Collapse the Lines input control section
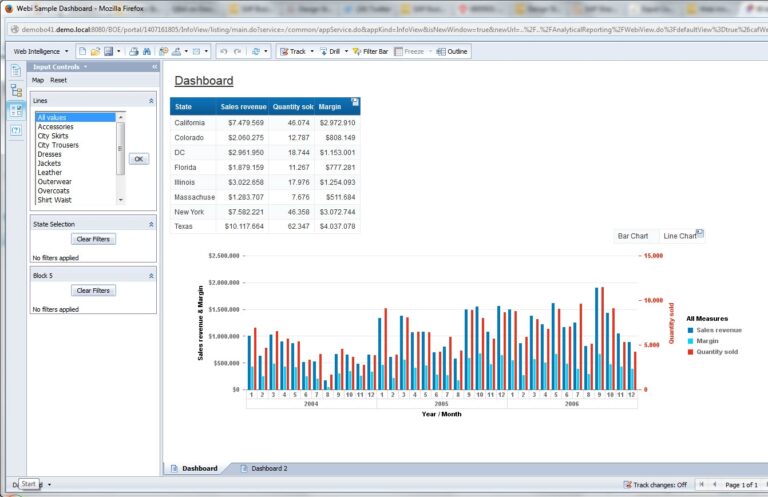768x497 pixels. click(151, 100)
